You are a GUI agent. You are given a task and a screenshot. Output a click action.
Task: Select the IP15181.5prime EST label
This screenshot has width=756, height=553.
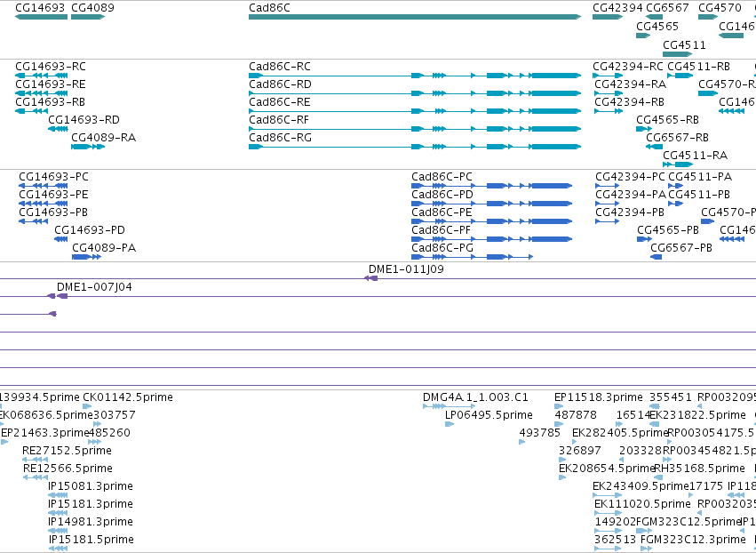92,540
